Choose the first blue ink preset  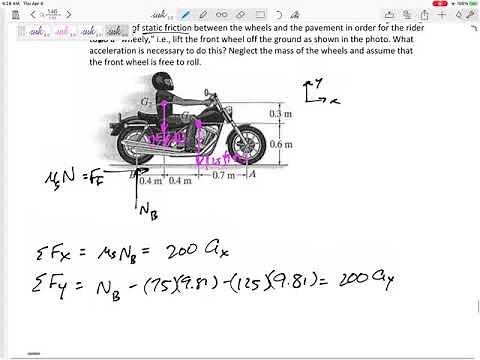coord(39,32)
